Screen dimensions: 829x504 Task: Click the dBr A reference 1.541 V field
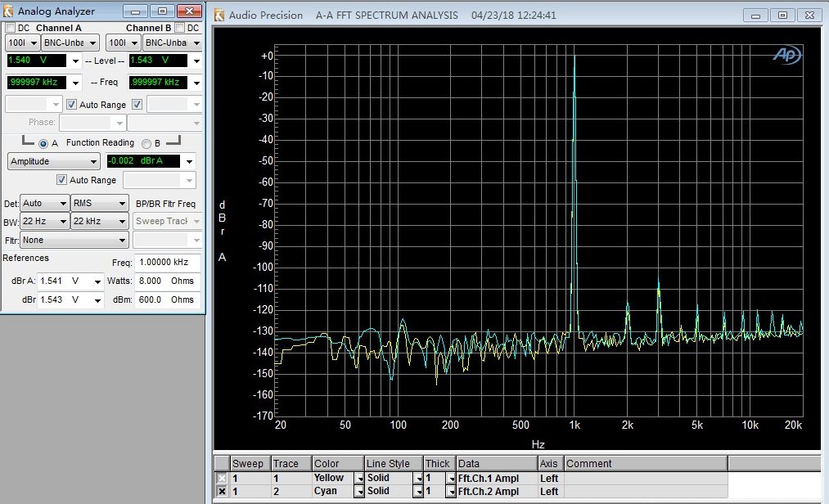point(64,281)
